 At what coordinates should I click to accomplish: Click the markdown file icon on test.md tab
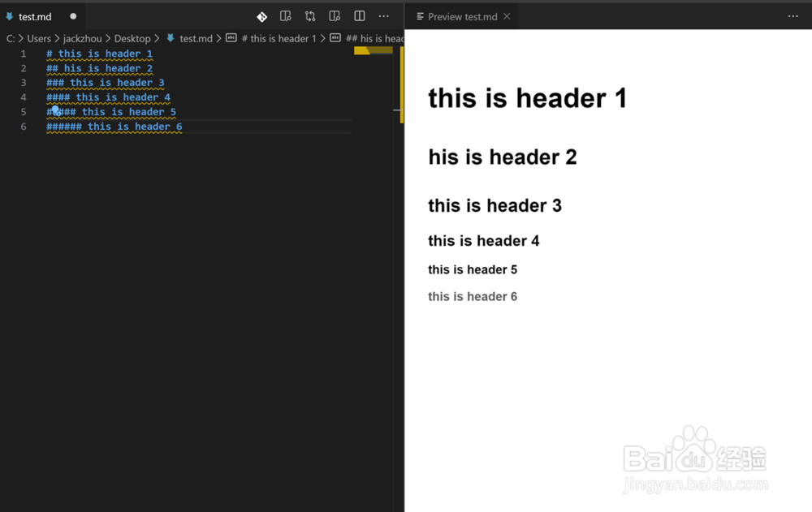[x=9, y=16]
